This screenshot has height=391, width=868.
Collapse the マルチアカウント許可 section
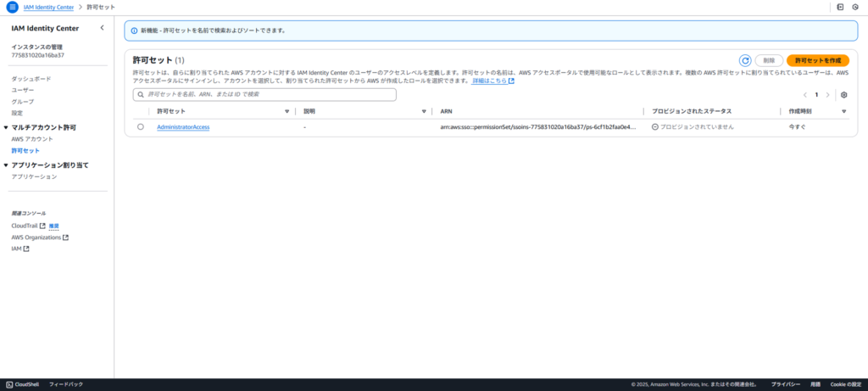tap(6, 127)
